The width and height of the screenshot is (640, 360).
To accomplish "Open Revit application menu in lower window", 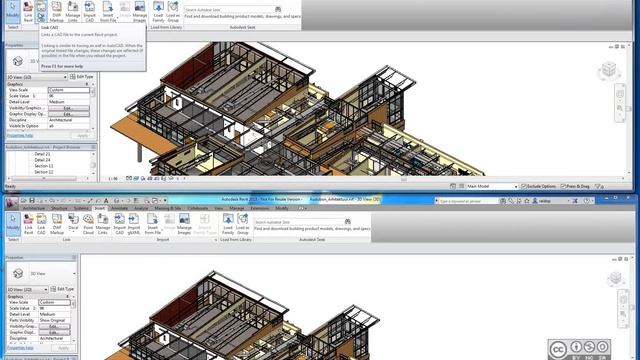I will (x=11, y=202).
